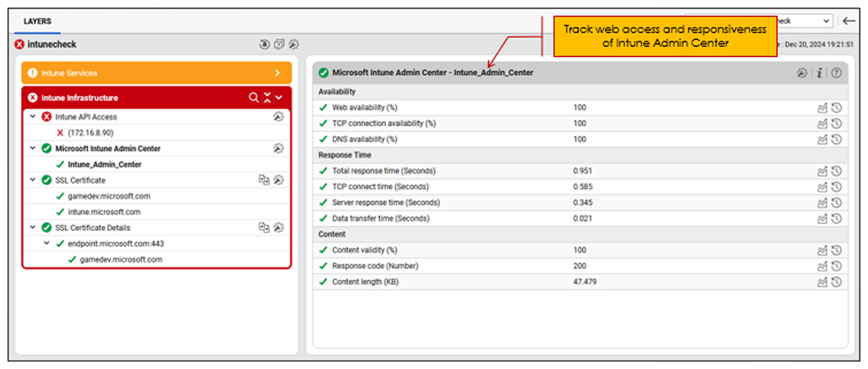Click the intunecheck component title

51,44
